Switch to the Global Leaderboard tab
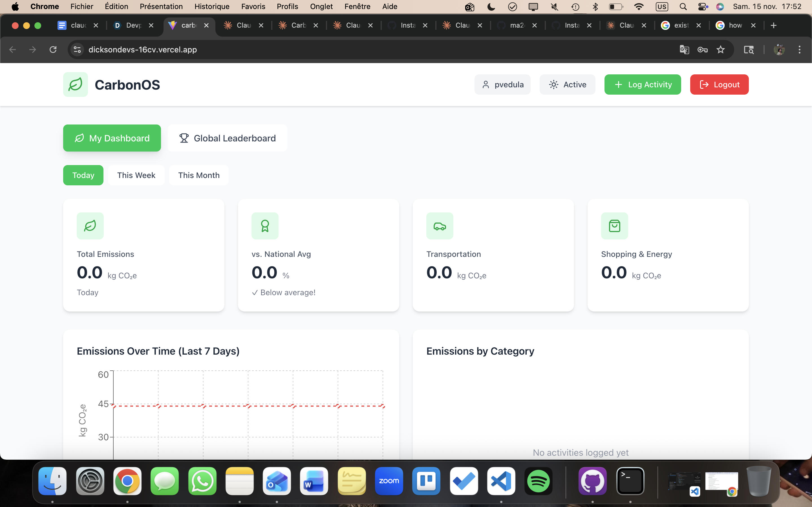The width and height of the screenshot is (812, 507). [227, 138]
